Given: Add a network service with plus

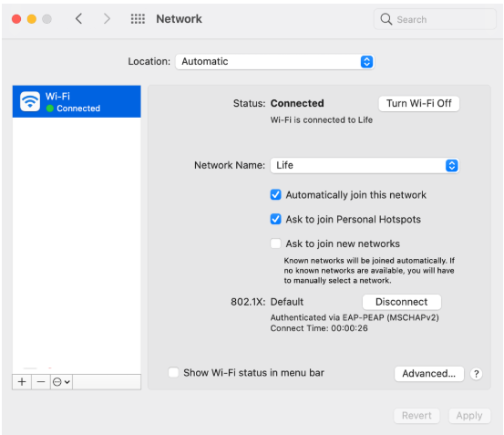Looking at the screenshot, I should pyautogui.click(x=22, y=382).
